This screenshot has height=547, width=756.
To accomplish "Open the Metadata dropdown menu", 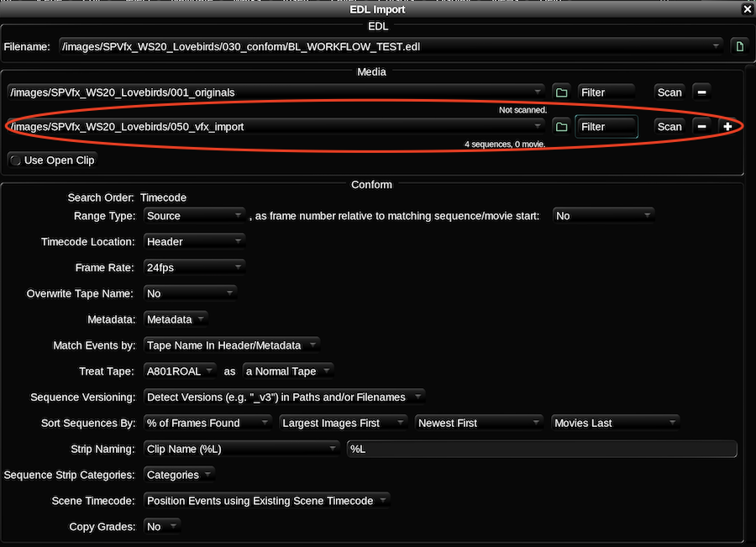I will [x=176, y=319].
